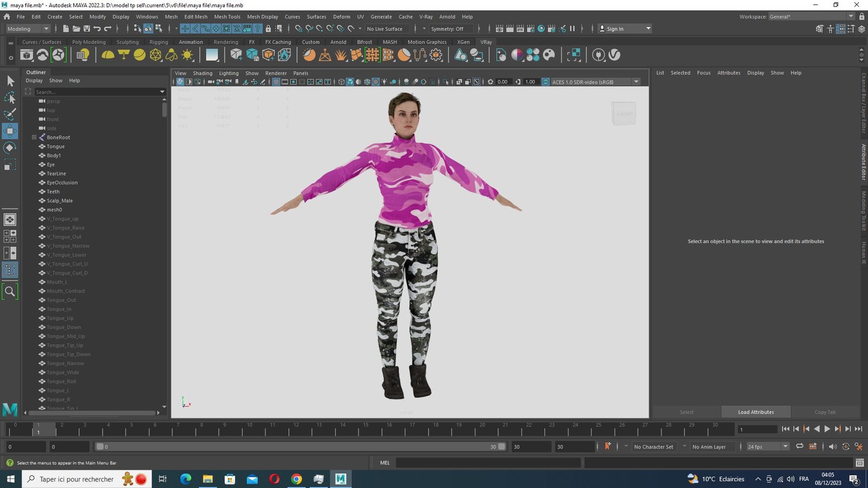Pause rendering with the pause icon
The height and width of the screenshot is (488, 868).
click(572, 29)
